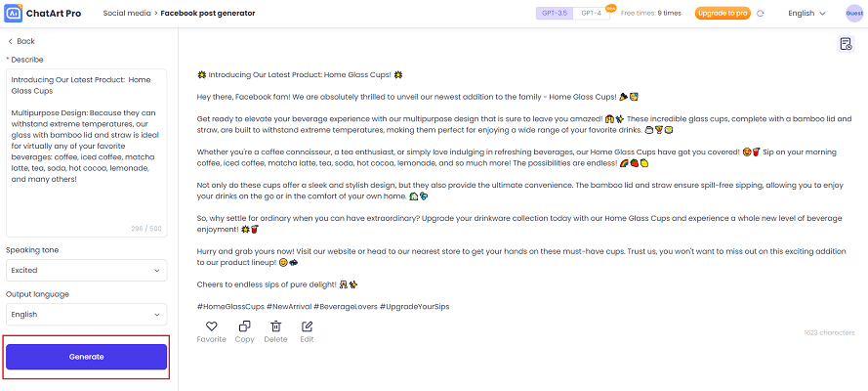Image resolution: width=868 pixels, height=391 pixels.
Task: Click the refresh icon beside Upgrade to pro
Action: click(x=760, y=14)
